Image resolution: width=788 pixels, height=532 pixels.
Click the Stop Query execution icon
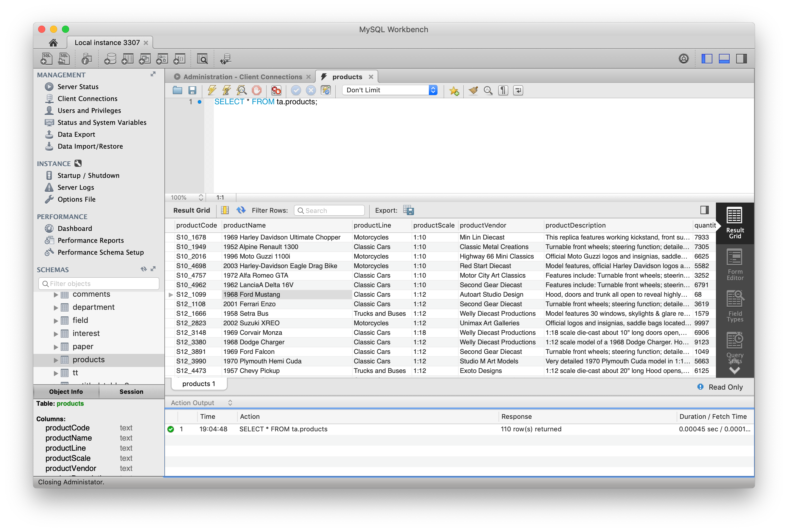click(x=256, y=90)
